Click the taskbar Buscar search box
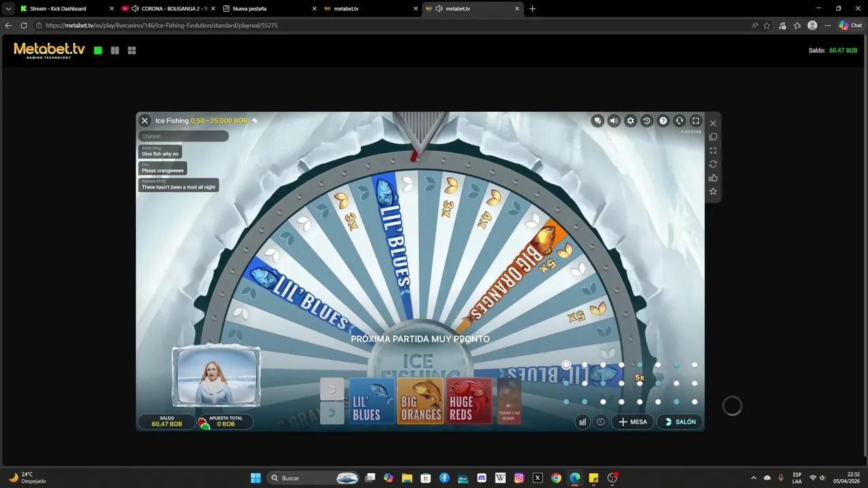Image resolution: width=868 pixels, height=488 pixels. [314, 478]
